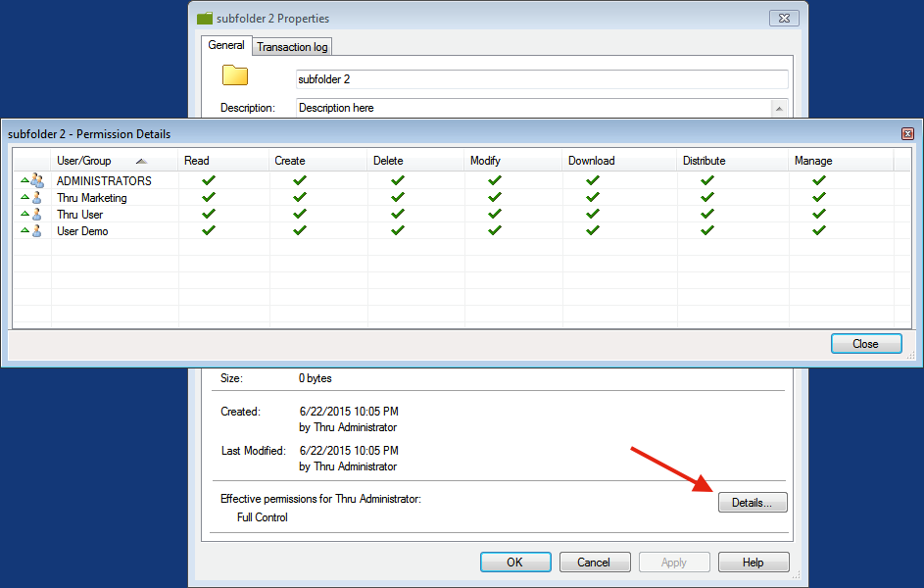Image resolution: width=924 pixels, height=588 pixels.
Task: Click the yellow folder icon on the General tab
Action: 234,74
